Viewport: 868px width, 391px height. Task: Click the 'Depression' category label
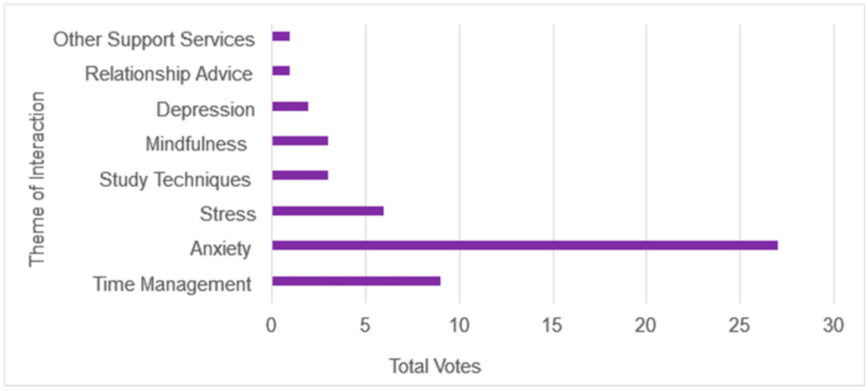[x=205, y=110]
